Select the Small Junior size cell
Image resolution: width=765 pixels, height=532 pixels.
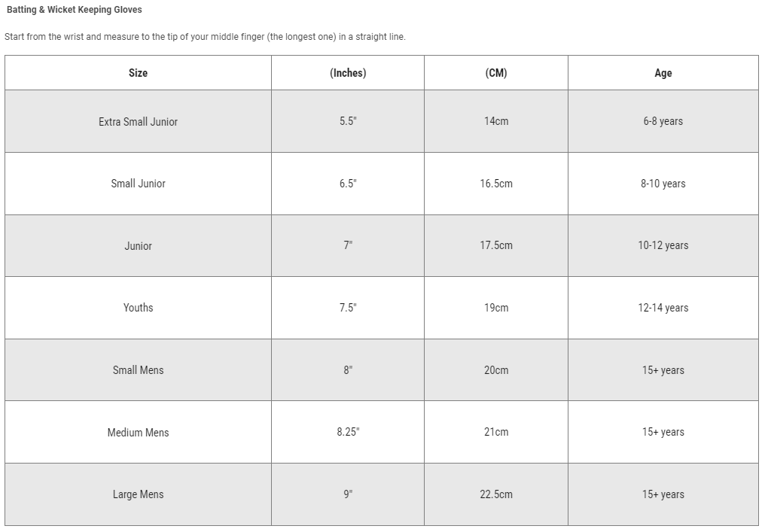pos(138,184)
